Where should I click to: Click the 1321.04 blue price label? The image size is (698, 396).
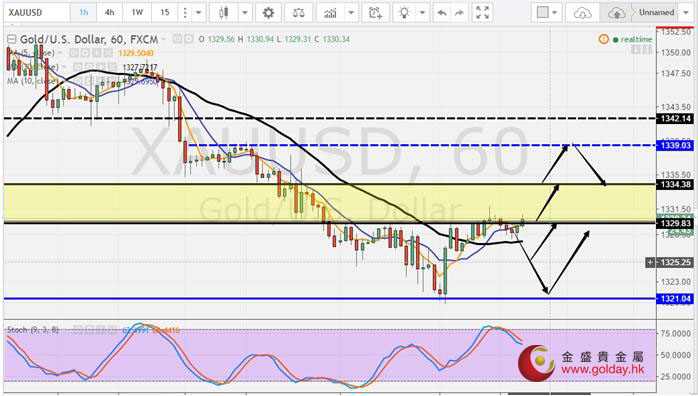676,299
